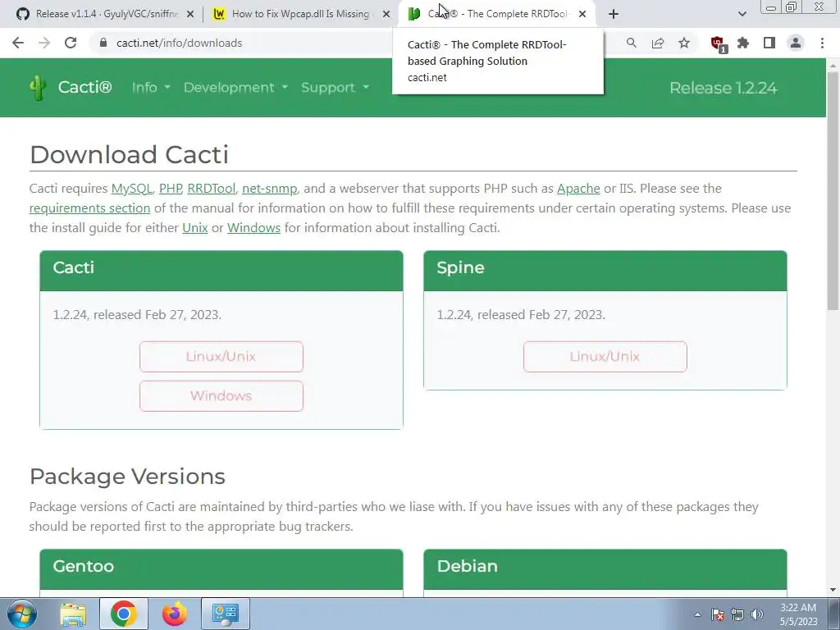Expand the Development menu
The width and height of the screenshot is (840, 630).
(235, 87)
